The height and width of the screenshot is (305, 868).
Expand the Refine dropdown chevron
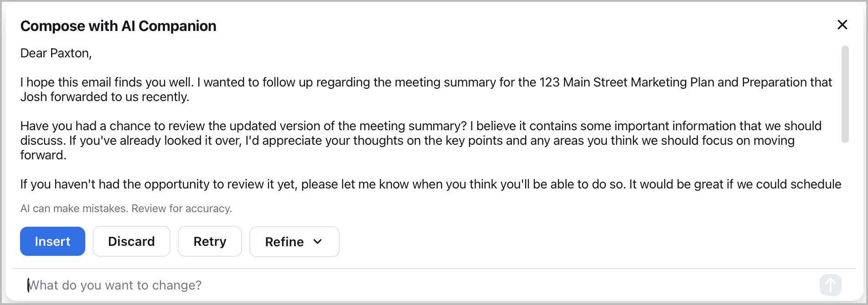[318, 242]
